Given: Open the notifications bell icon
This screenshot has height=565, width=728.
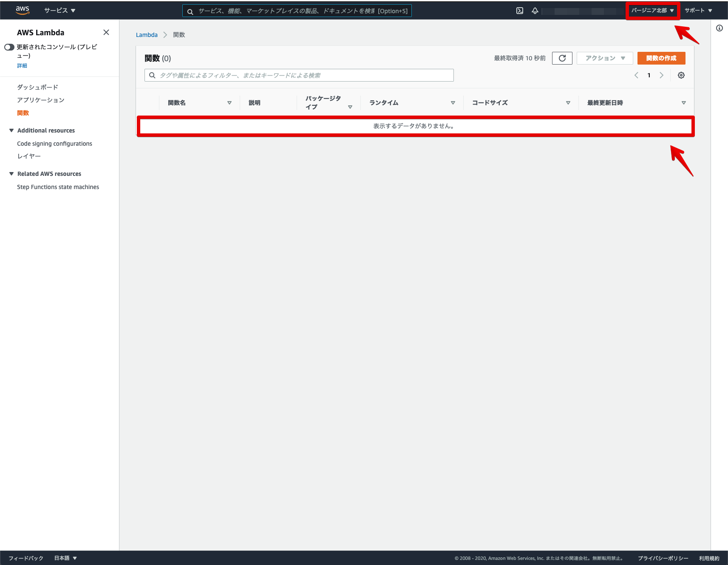Looking at the screenshot, I should point(535,11).
